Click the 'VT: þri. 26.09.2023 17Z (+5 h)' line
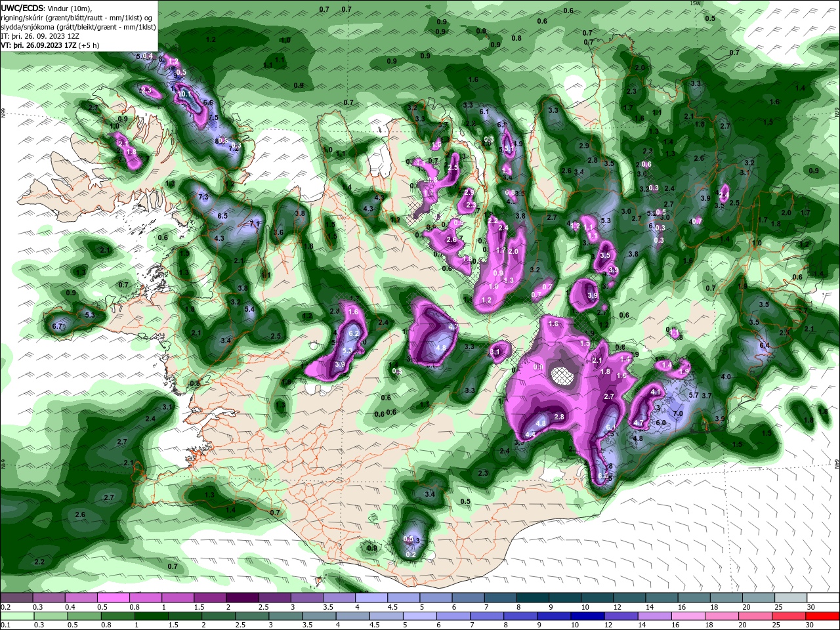 pyautogui.click(x=51, y=45)
